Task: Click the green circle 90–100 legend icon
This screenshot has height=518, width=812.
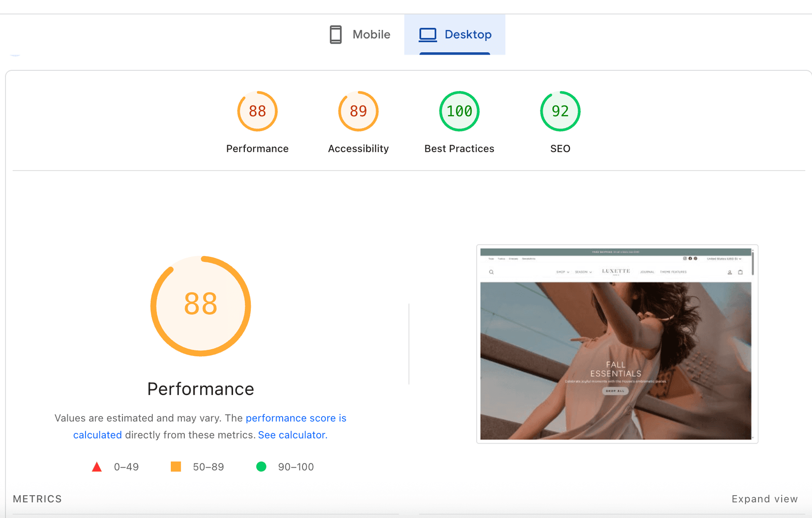Action: (261, 467)
